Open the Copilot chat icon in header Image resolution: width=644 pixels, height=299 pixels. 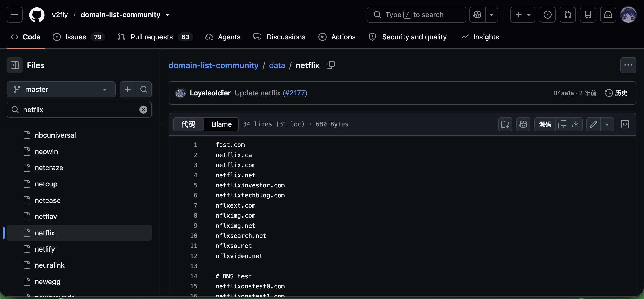tap(477, 15)
